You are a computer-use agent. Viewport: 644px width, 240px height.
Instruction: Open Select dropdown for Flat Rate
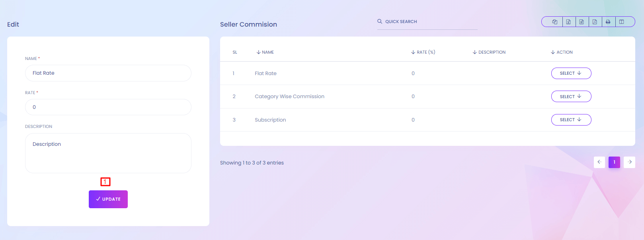[571, 74]
